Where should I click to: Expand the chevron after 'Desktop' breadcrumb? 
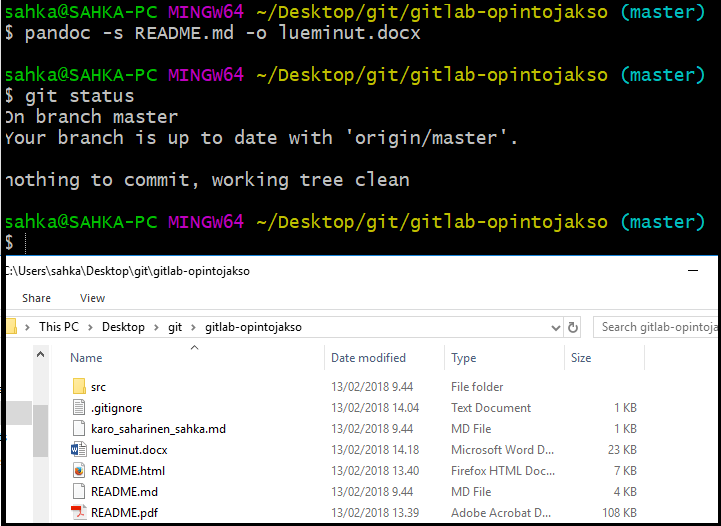[x=156, y=327]
